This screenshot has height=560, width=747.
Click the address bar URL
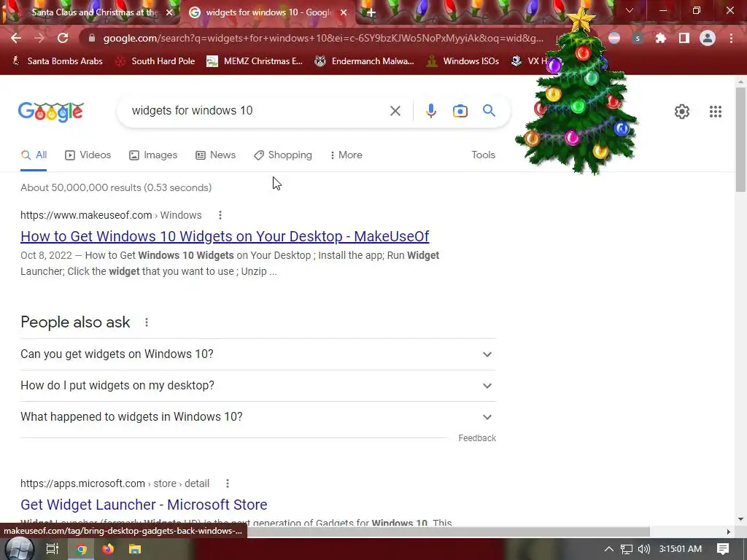(x=323, y=38)
